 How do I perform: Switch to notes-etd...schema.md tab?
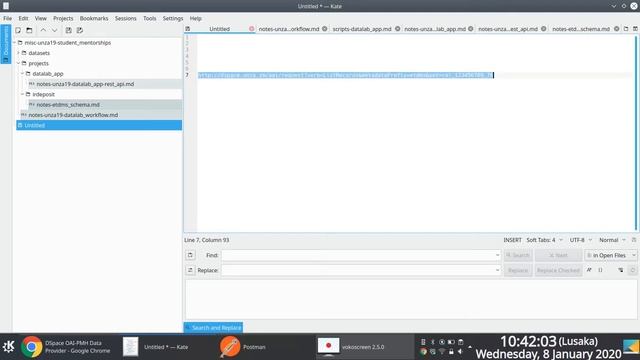pyautogui.click(x=581, y=29)
